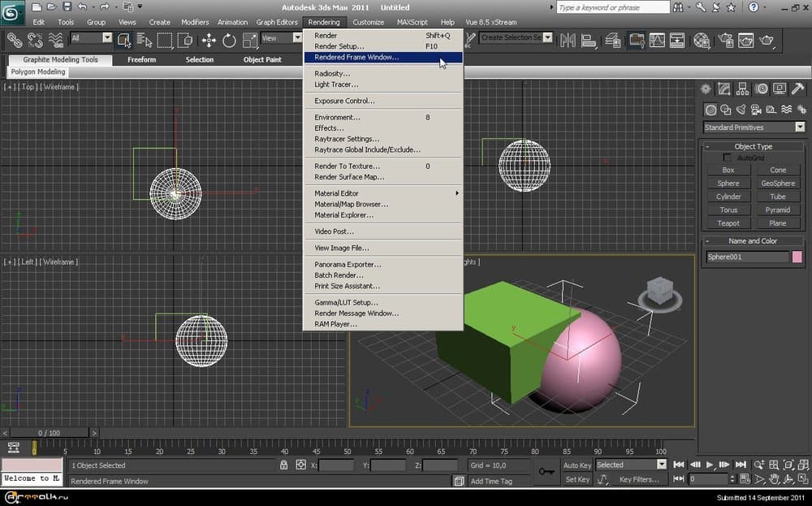Select the Lights create category icon

[x=741, y=110]
